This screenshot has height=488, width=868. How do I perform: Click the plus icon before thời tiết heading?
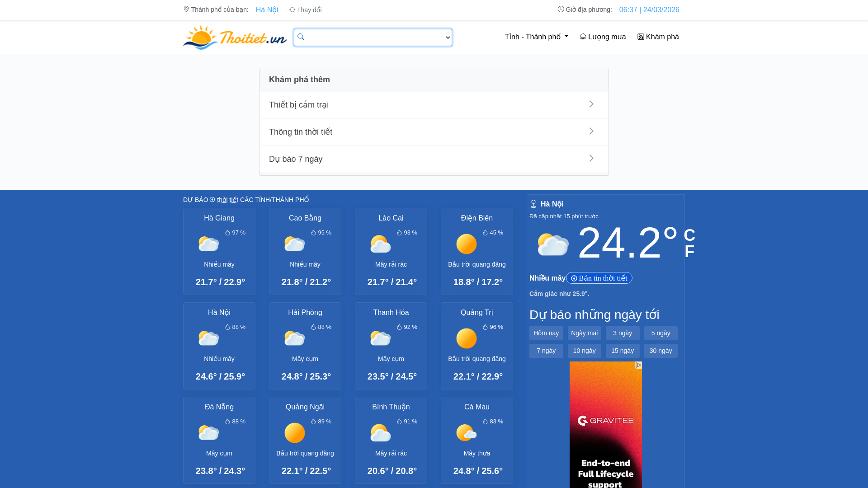point(212,199)
